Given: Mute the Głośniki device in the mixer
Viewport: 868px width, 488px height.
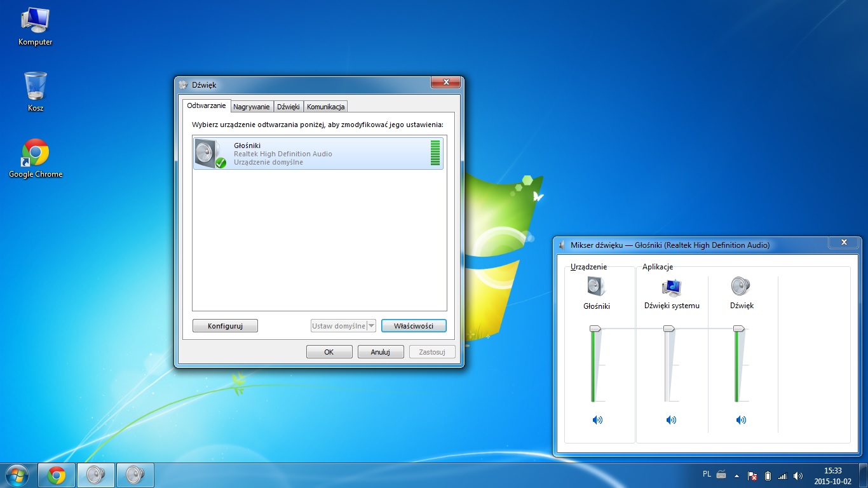Looking at the screenshot, I should (x=597, y=420).
